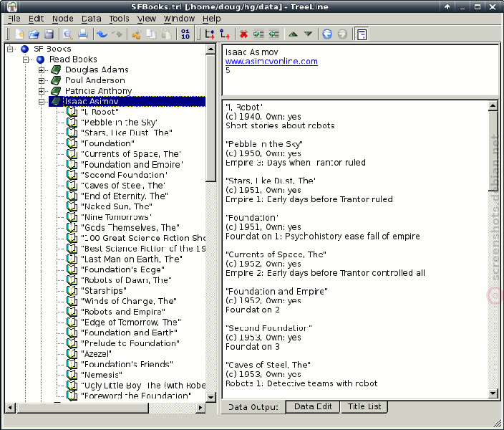This screenshot has width=504, height=430.
Task: Click the Paste clipboard icon
Action: [166, 34]
